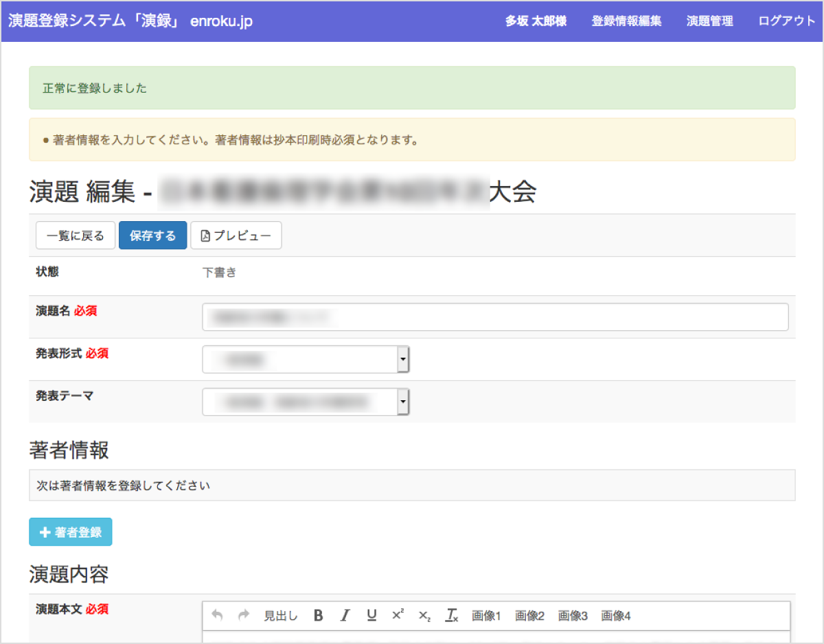The height and width of the screenshot is (644, 824).
Task: Open the 発表テーマ dropdown
Action: pyautogui.click(x=306, y=402)
